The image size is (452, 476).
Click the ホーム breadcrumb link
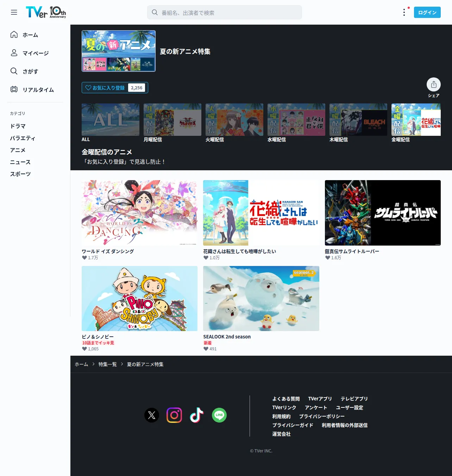pyautogui.click(x=81, y=364)
